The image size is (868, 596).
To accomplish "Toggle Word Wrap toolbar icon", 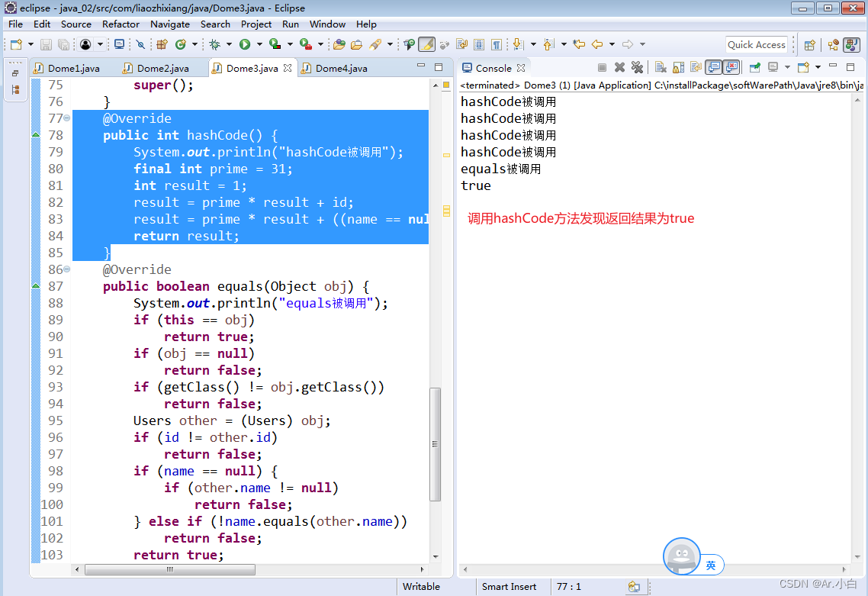I will coord(461,44).
